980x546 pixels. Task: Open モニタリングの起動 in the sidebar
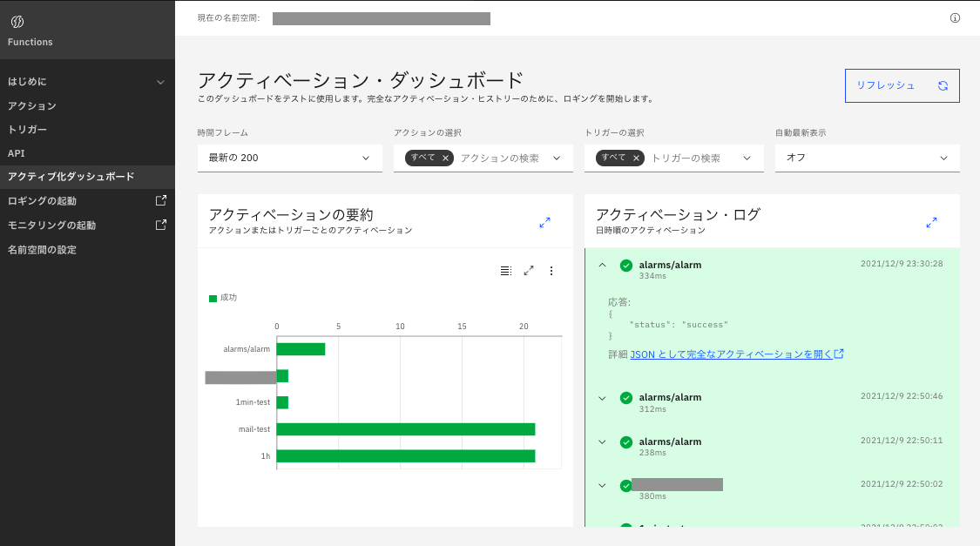[x=51, y=225]
